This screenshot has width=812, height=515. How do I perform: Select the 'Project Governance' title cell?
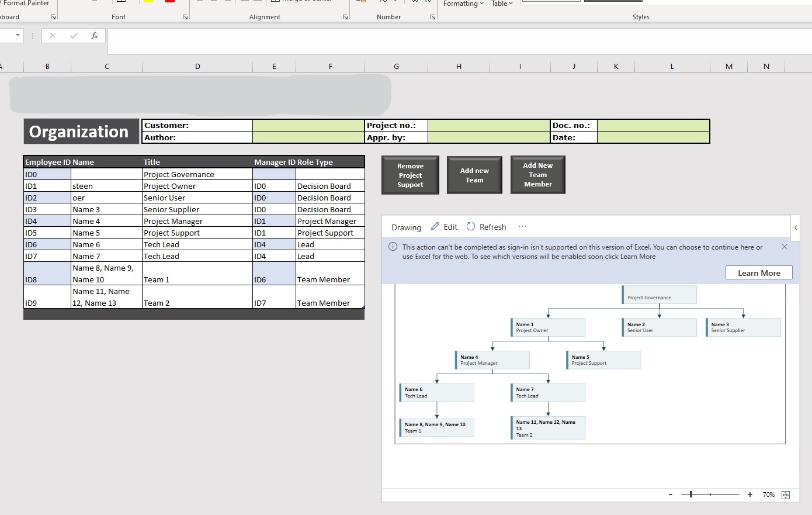197,174
